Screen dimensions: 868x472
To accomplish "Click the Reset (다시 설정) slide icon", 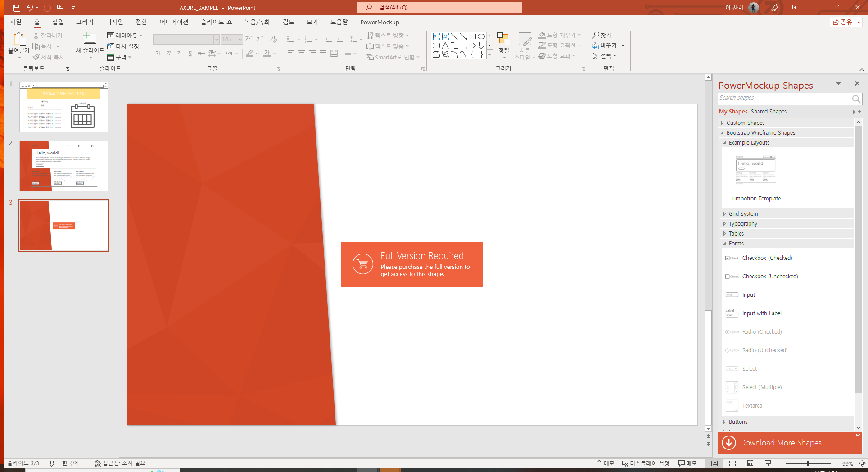I will (x=111, y=46).
